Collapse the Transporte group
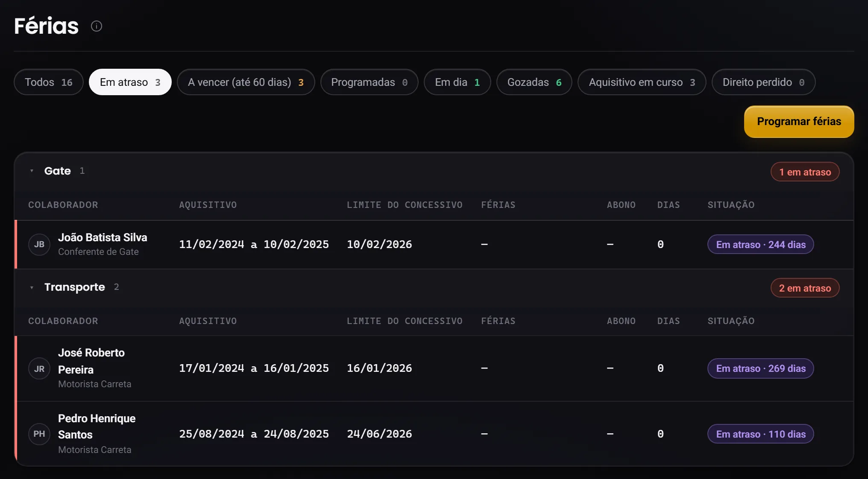Image resolution: width=868 pixels, height=479 pixels. point(32,287)
